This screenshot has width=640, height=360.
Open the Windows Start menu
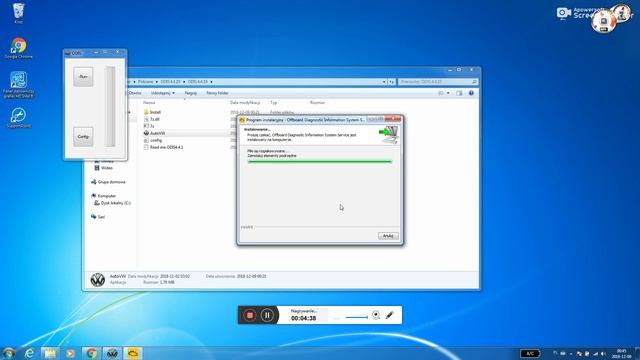[x=8, y=353]
